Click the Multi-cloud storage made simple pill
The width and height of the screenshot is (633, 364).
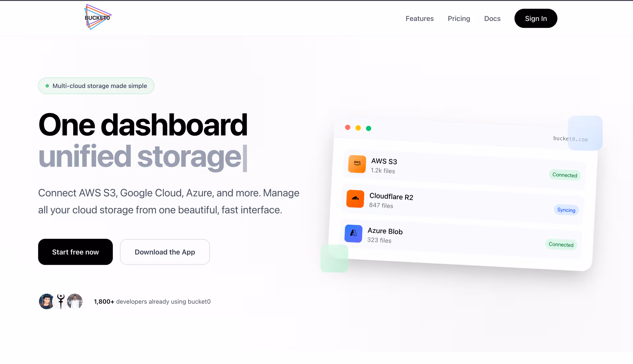96,86
